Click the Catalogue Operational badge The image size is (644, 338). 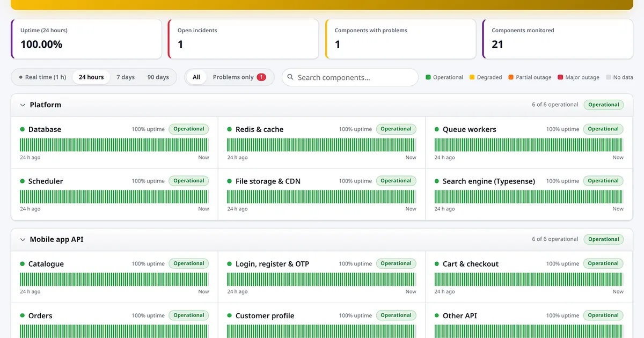pyautogui.click(x=189, y=263)
